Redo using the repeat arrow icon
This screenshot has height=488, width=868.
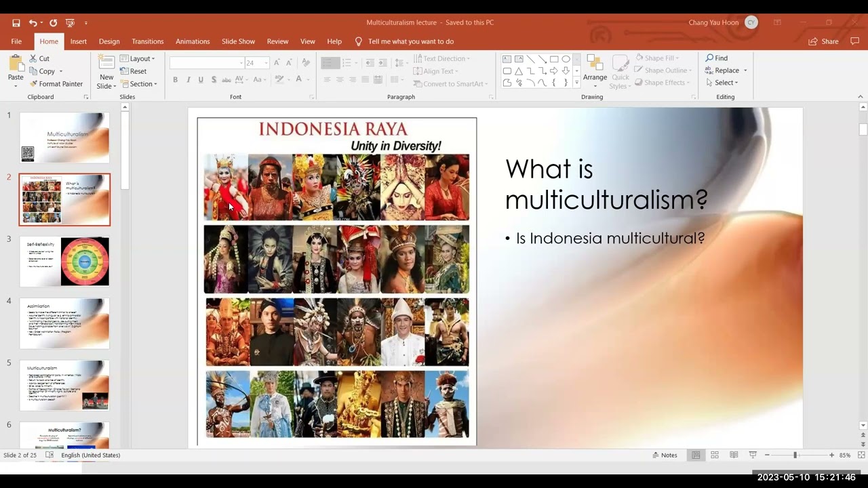coord(53,22)
